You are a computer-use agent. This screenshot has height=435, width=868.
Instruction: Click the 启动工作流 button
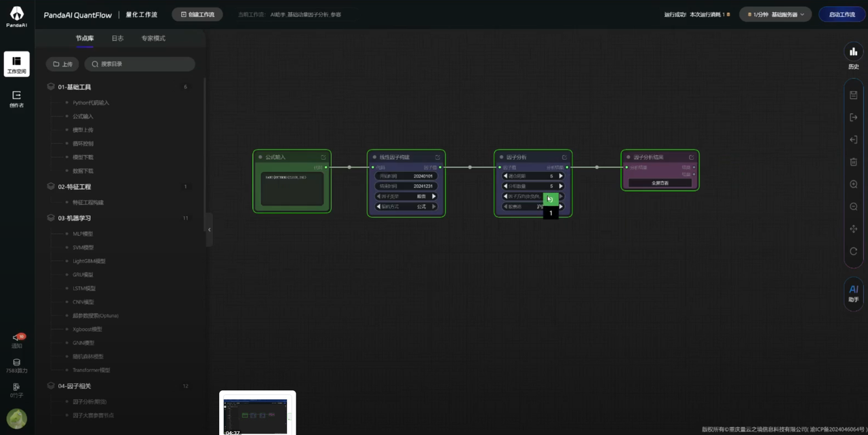[x=842, y=14]
